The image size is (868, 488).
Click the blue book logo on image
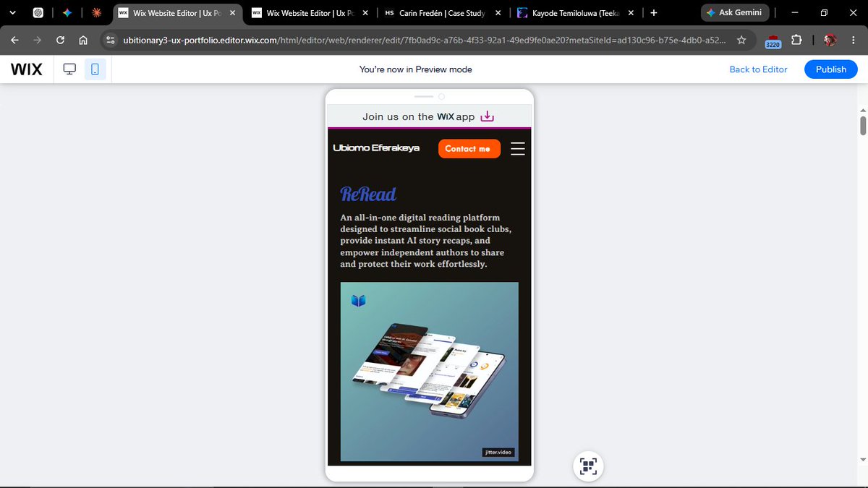[359, 301]
